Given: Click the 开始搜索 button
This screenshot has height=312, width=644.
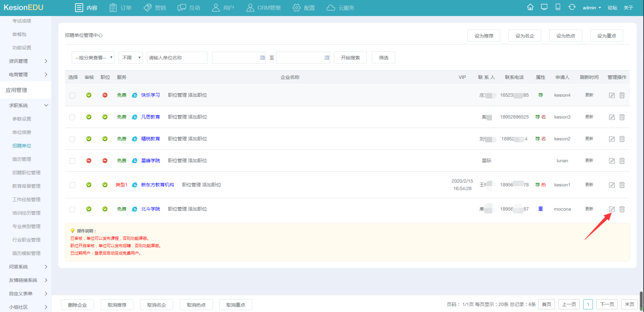Looking at the screenshot, I should coord(350,58).
